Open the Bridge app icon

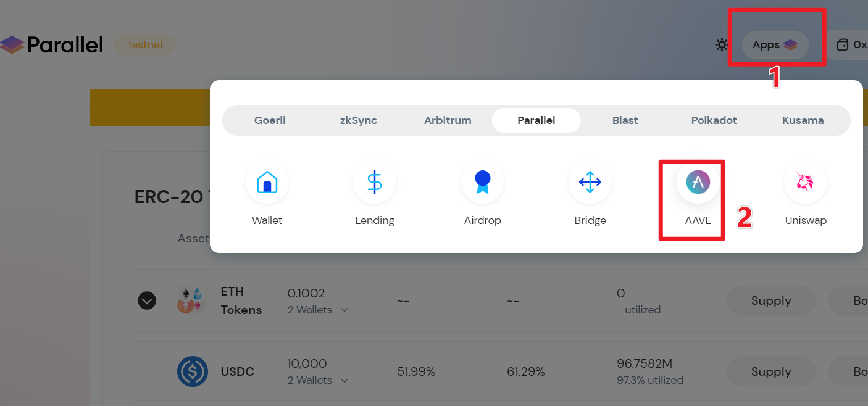point(590,183)
